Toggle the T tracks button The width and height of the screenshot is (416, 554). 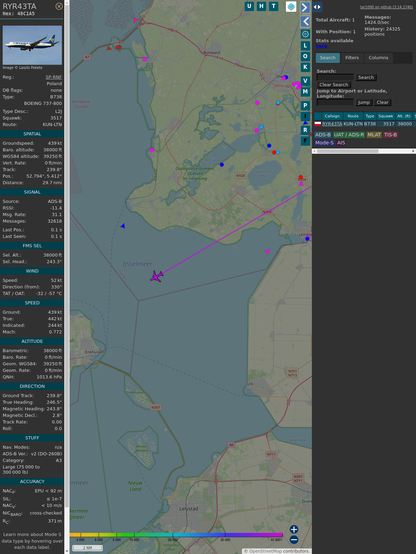coord(274,6)
